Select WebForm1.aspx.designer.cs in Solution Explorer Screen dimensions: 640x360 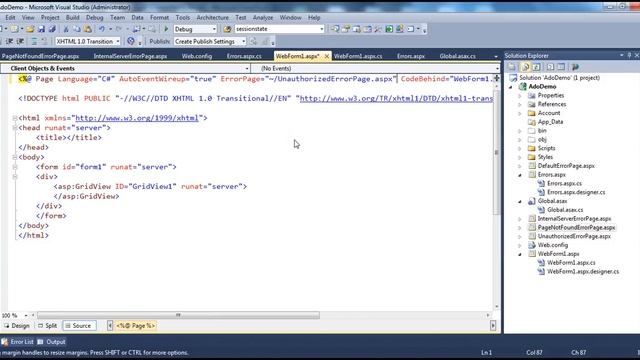coord(582,271)
